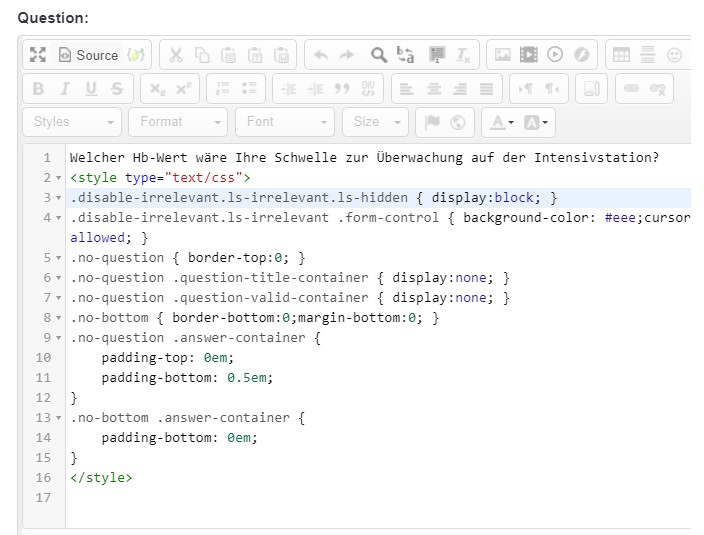Open the Size dropdown
704x535 pixels.
point(376,122)
